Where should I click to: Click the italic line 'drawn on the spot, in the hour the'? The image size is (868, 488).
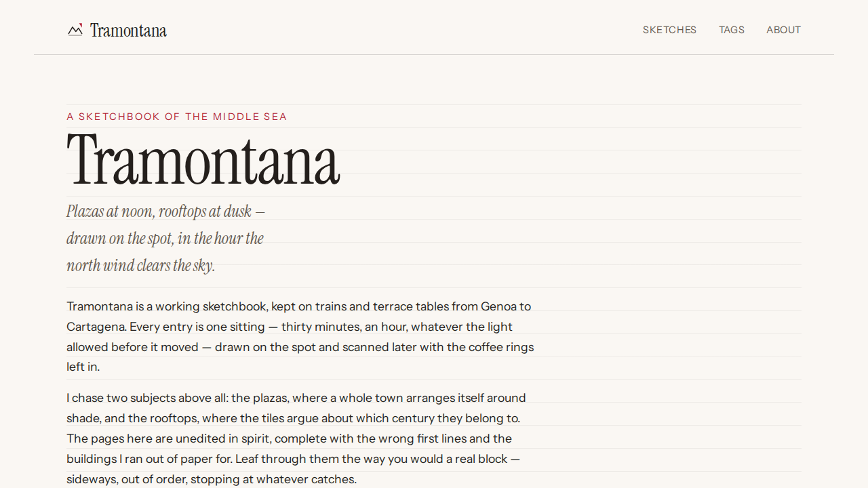[x=165, y=239]
